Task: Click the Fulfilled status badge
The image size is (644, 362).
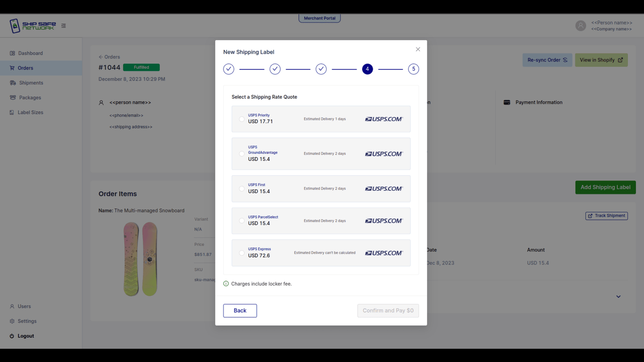Action: [141, 67]
